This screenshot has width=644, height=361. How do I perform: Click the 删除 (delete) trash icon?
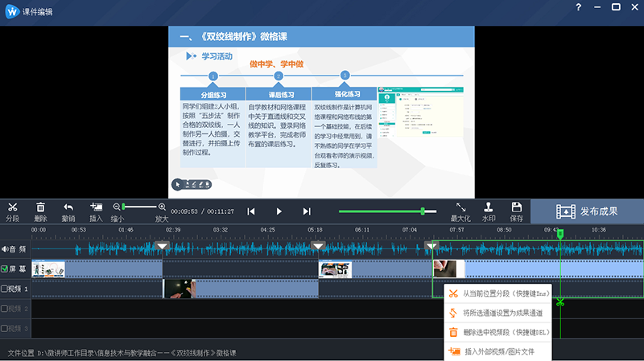tap(40, 207)
